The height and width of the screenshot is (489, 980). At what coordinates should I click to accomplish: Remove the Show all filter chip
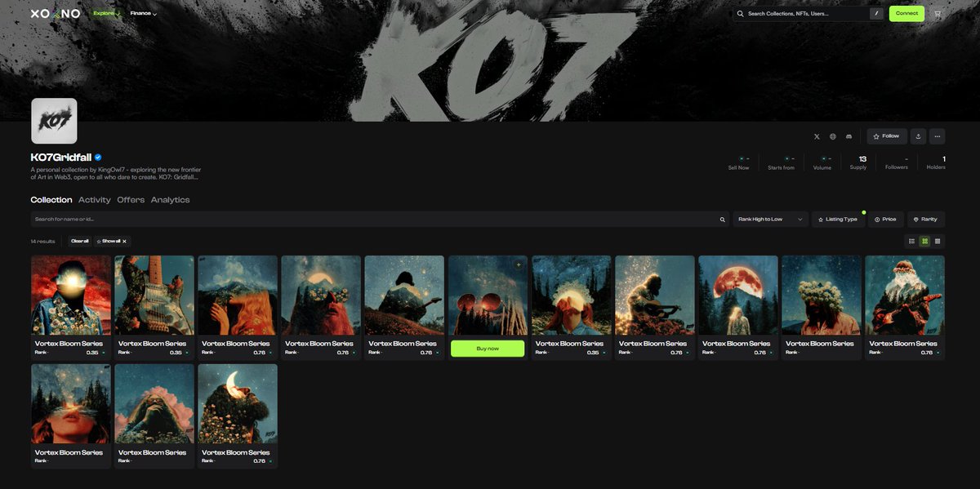124,242
